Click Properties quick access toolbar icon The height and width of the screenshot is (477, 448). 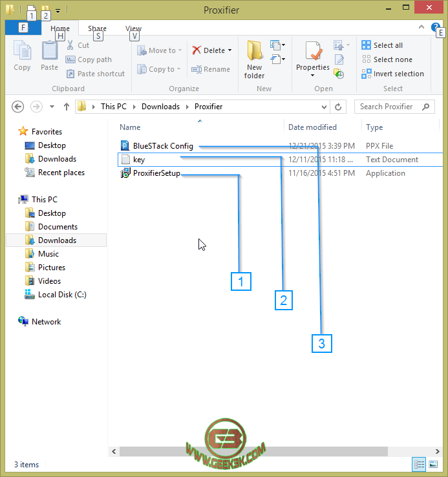pyautogui.click(x=31, y=10)
